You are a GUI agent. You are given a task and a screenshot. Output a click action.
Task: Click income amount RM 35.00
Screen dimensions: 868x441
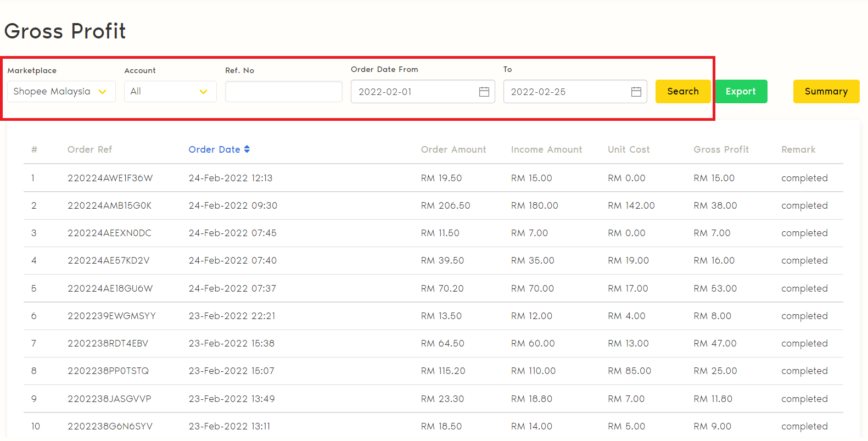click(533, 260)
